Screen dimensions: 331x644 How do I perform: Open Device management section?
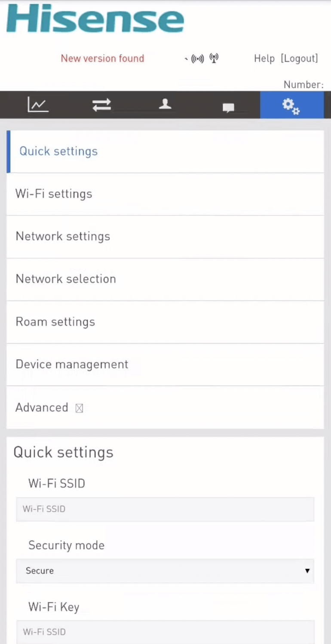point(72,364)
